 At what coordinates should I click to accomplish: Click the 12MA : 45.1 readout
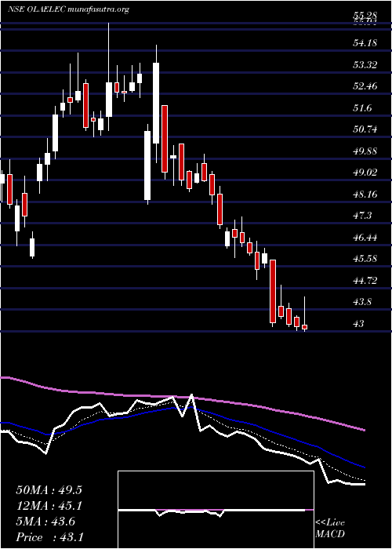click(49, 506)
